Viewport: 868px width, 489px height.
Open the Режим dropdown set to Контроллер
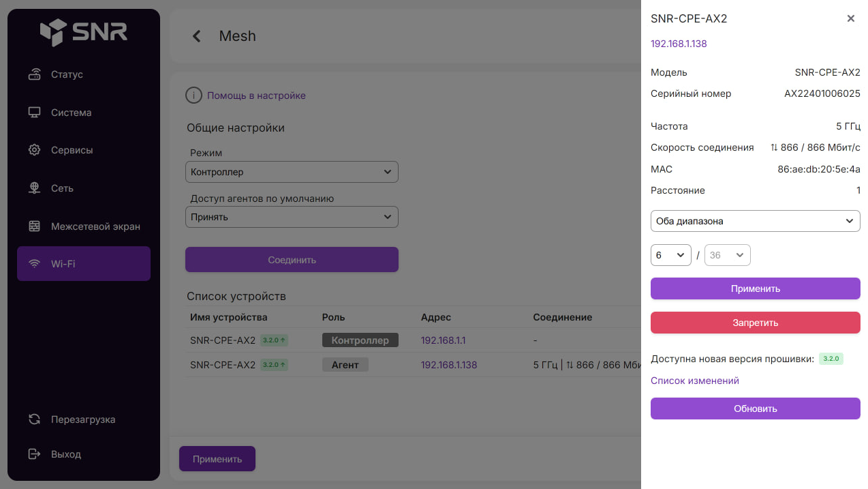click(292, 172)
